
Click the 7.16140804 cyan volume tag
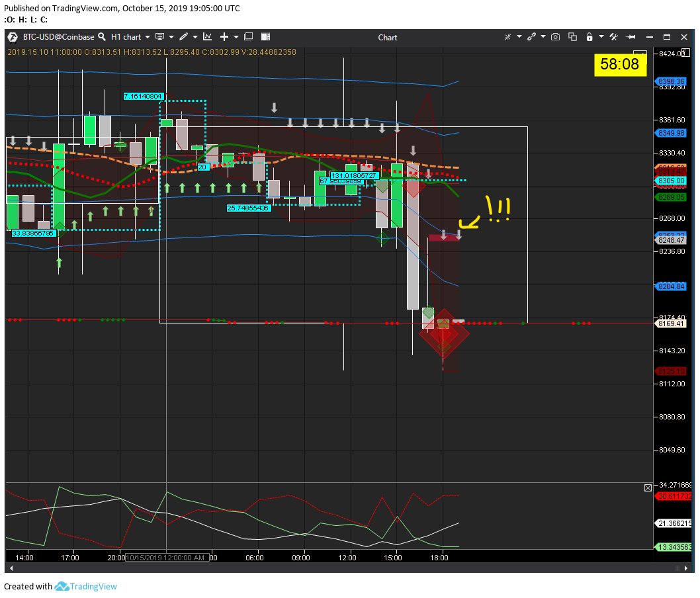point(144,97)
